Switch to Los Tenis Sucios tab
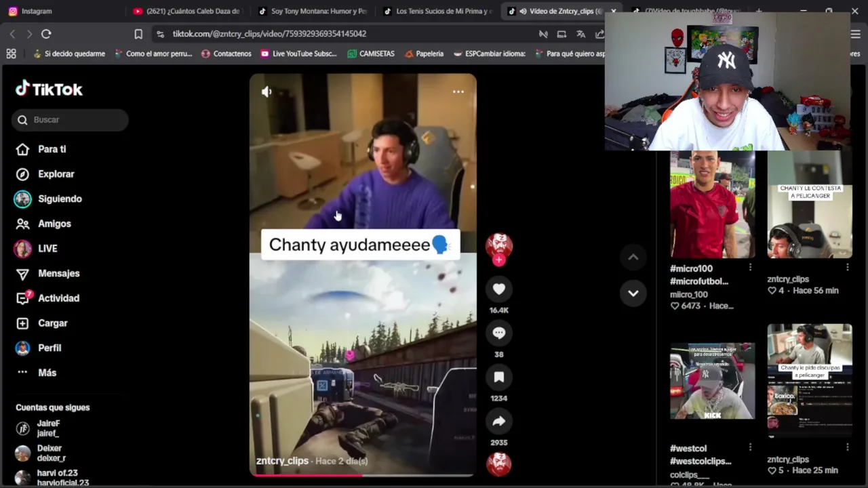 tap(437, 11)
